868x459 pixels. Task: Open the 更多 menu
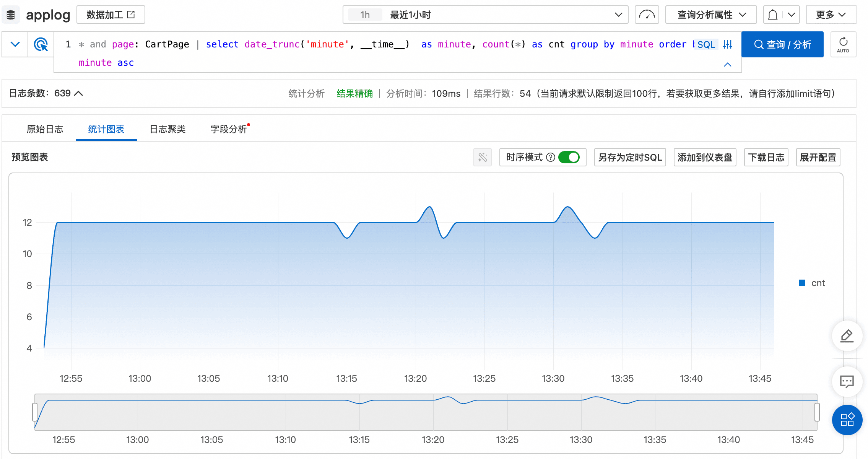831,15
